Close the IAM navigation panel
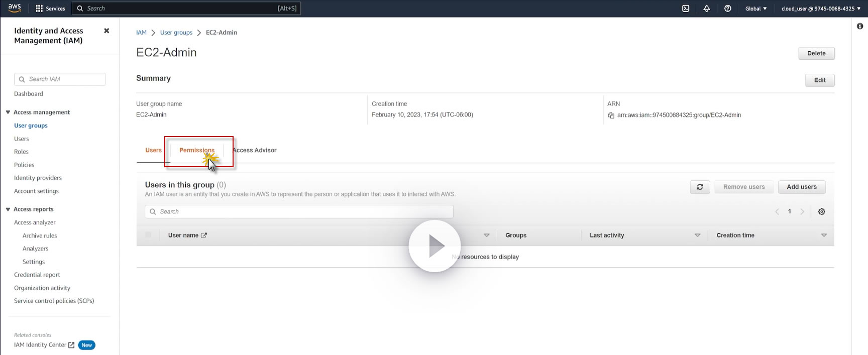Image resolution: width=868 pixels, height=355 pixels. point(106,31)
